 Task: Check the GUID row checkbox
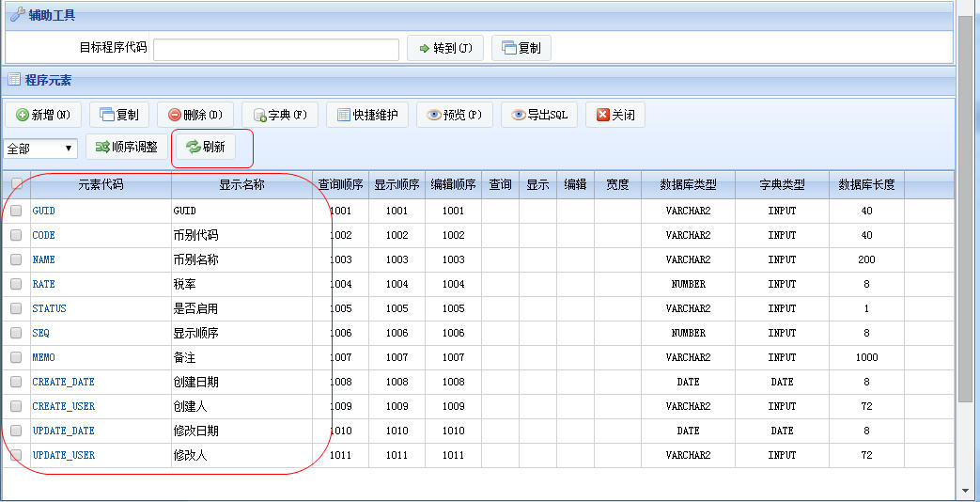point(16,211)
